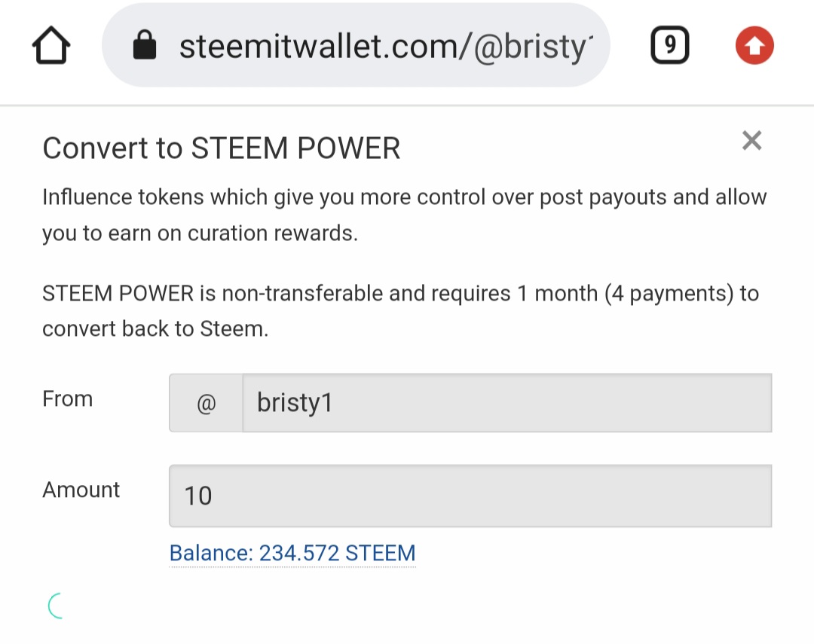Open the tab switcher showing 9 tabs
The width and height of the screenshot is (814, 644).
pyautogui.click(x=669, y=47)
